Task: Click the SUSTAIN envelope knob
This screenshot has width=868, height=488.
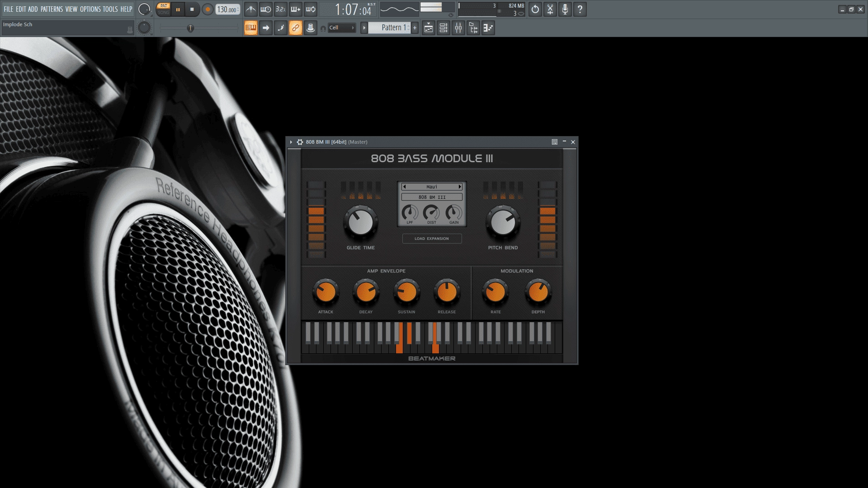Action: (406, 292)
